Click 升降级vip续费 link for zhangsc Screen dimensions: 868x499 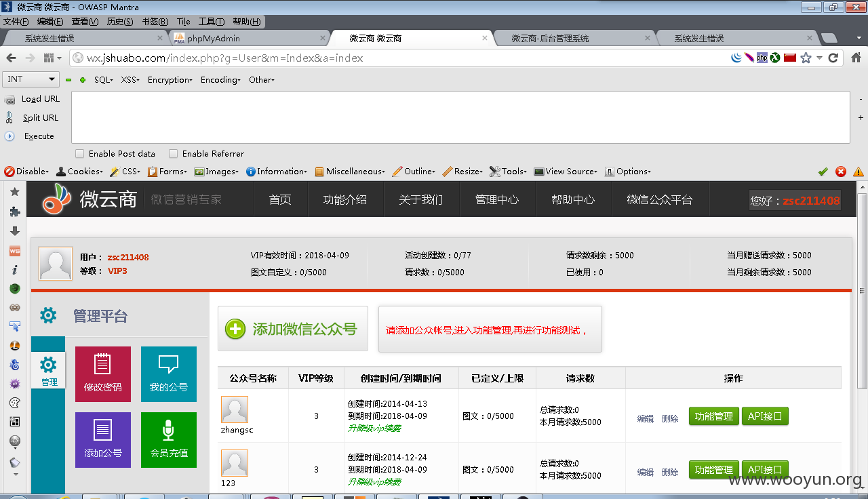(374, 428)
